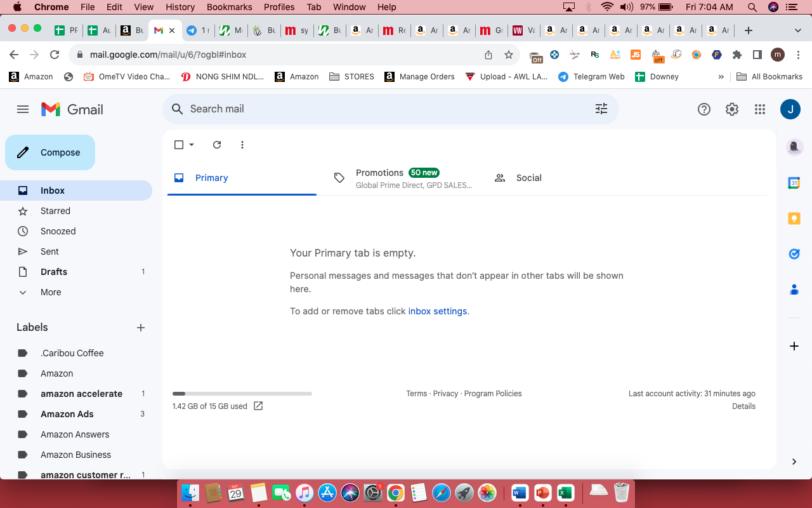Open Google Tasks side panel icon
The image size is (812, 508).
(794, 254)
